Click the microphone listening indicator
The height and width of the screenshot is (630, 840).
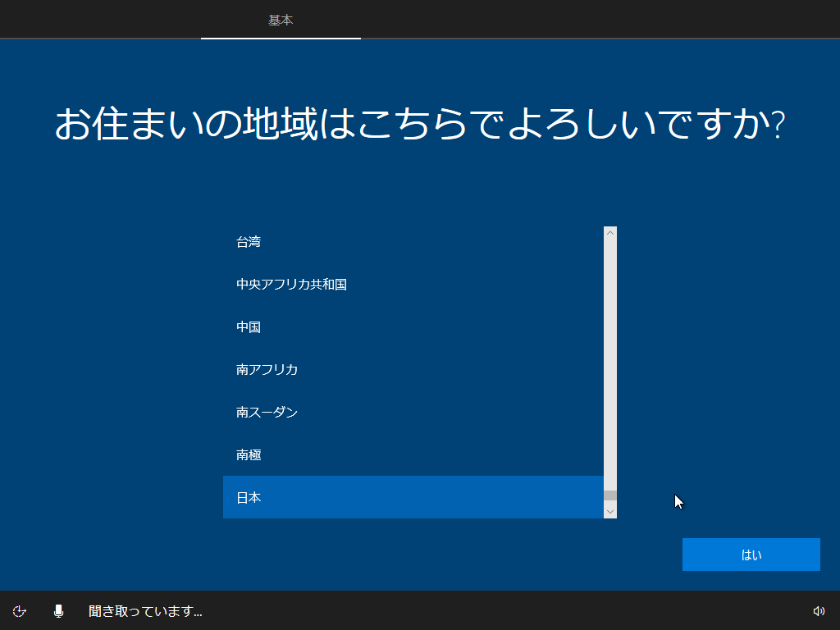(x=57, y=610)
